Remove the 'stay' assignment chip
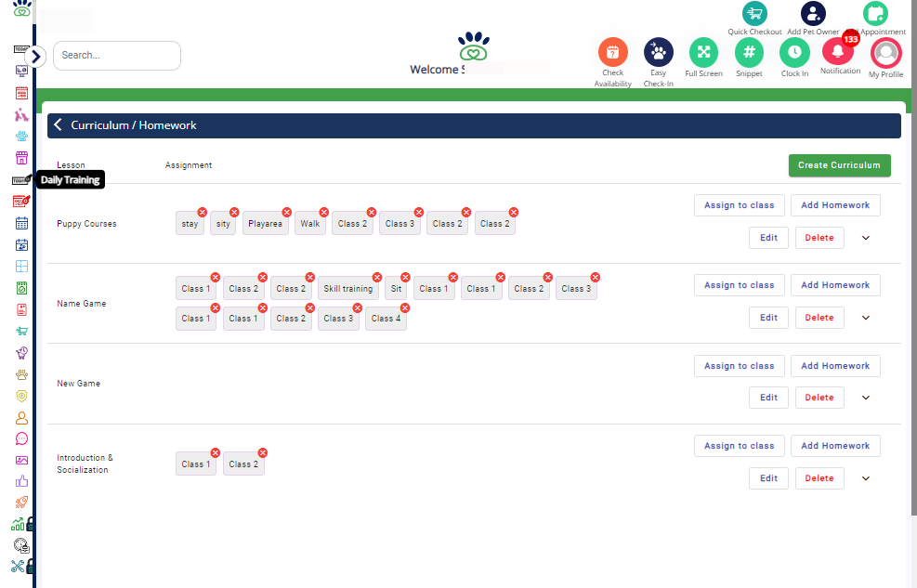Image resolution: width=917 pixels, height=588 pixels. click(x=202, y=212)
